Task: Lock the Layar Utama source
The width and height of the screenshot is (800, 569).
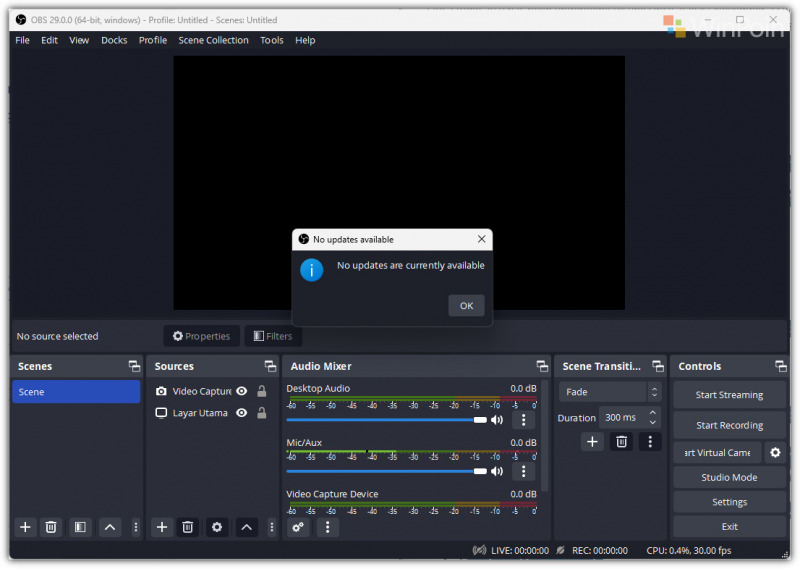Action: 262,413
